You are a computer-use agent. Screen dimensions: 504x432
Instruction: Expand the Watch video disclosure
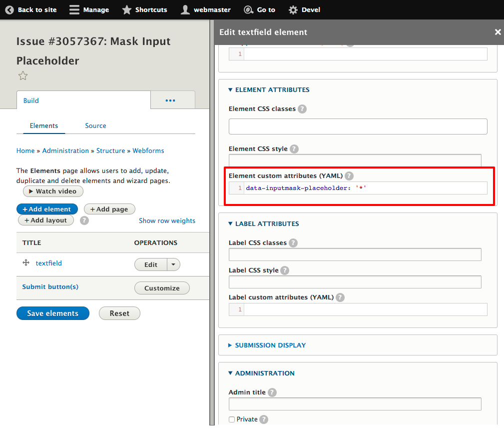(x=53, y=191)
